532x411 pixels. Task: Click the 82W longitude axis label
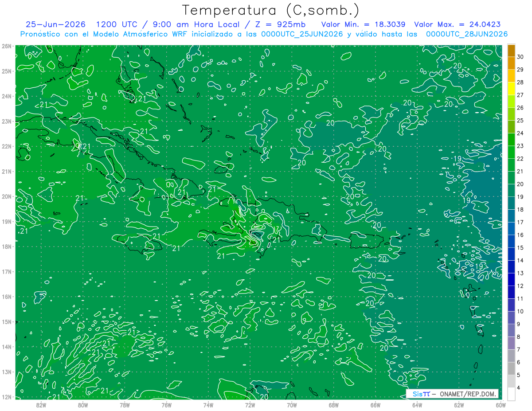pyautogui.click(x=41, y=405)
